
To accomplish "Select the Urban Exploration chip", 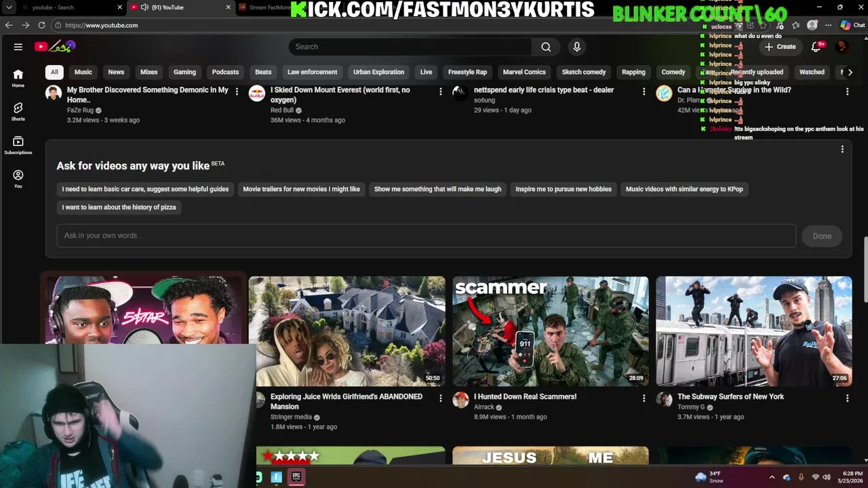I will (378, 72).
